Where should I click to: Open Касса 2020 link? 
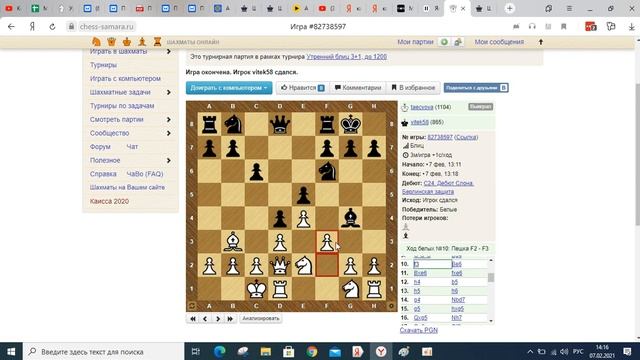coord(109,201)
